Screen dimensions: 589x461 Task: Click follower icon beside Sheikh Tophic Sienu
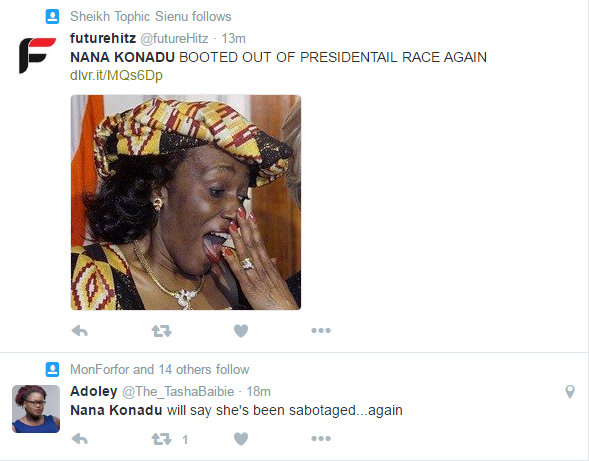point(52,17)
